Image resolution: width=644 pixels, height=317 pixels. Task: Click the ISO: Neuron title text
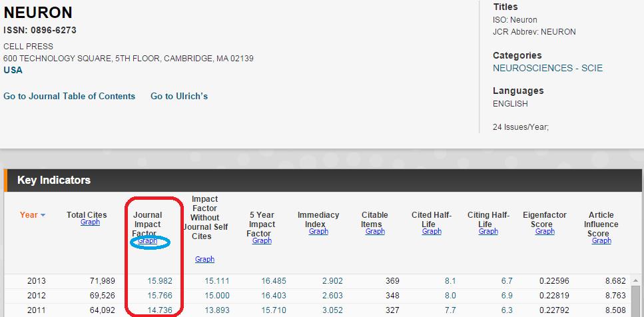pyautogui.click(x=515, y=20)
